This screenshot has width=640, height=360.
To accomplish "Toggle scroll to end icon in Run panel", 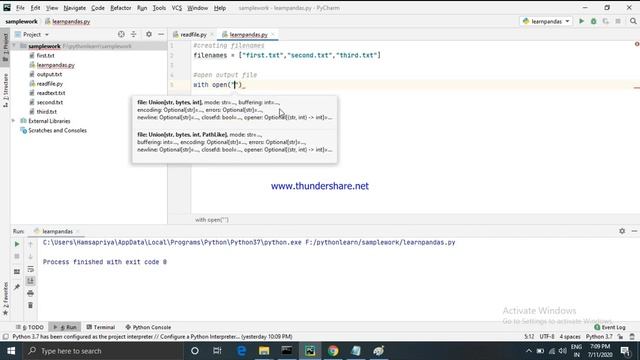I will (30, 281).
